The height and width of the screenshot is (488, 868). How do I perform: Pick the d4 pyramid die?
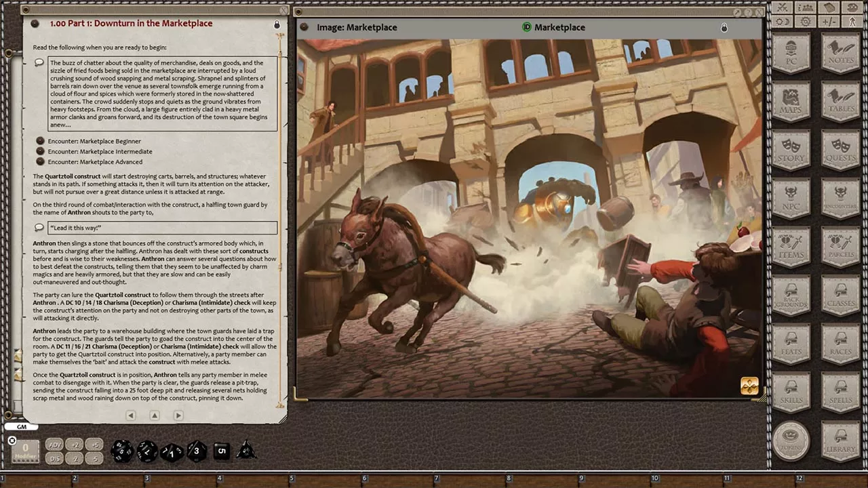246,450
